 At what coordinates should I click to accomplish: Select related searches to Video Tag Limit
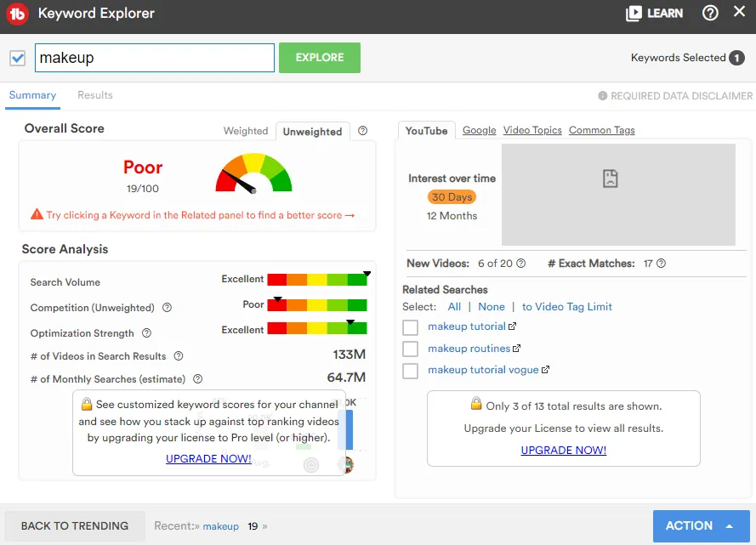click(x=567, y=307)
